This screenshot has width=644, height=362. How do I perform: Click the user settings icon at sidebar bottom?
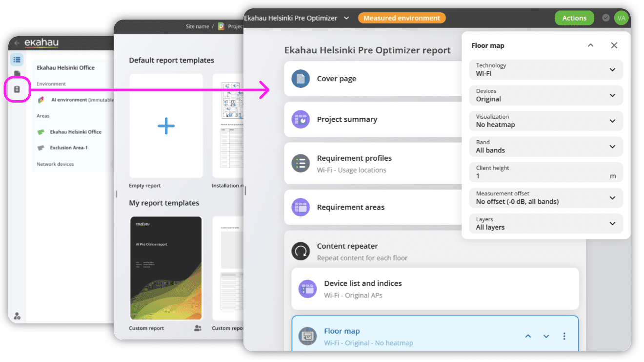(x=17, y=316)
